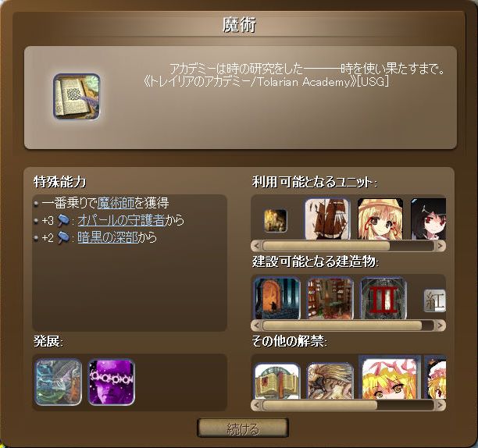478x448 pixels.
Task: Select the flame unit icon
Action: click(x=275, y=221)
